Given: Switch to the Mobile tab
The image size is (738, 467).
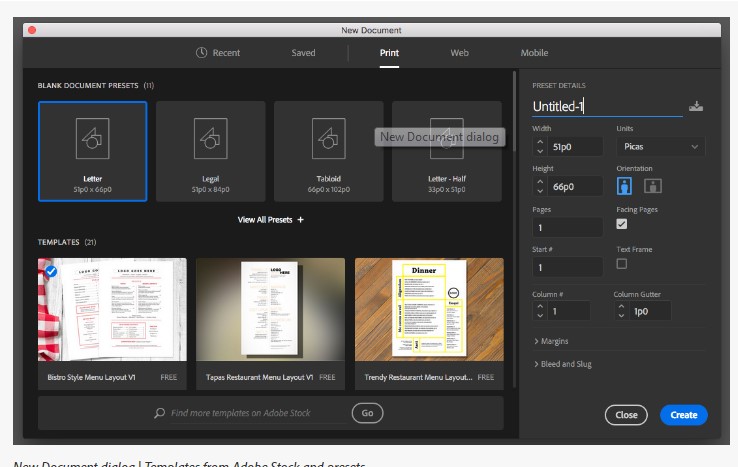Looking at the screenshot, I should [x=534, y=53].
